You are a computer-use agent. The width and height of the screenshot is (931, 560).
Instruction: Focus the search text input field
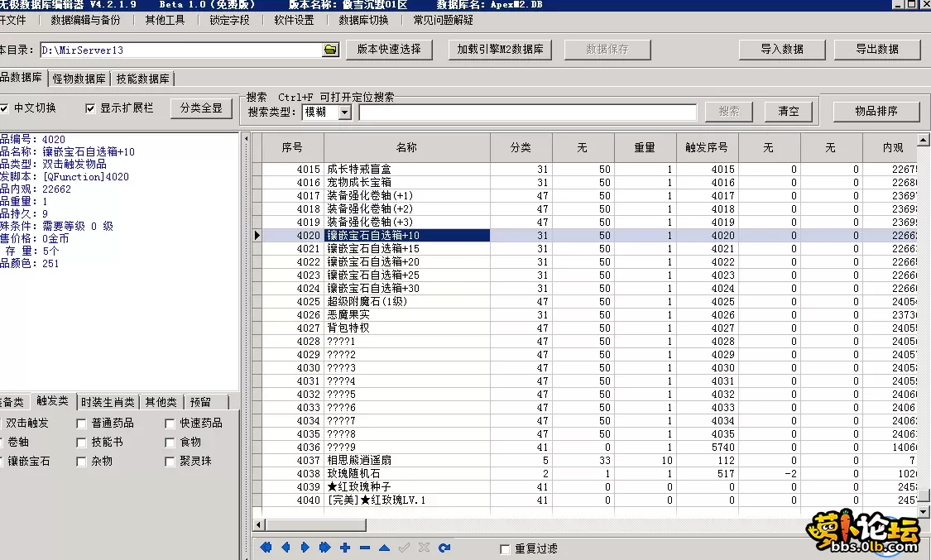pos(528,112)
